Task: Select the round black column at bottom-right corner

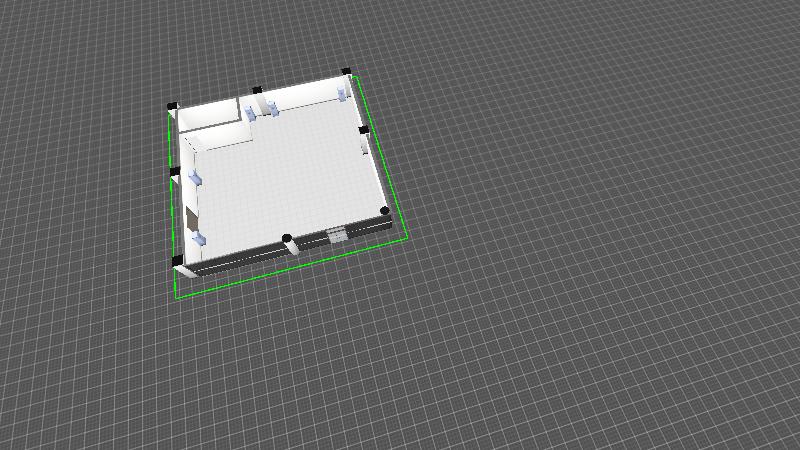Action: pos(386,211)
